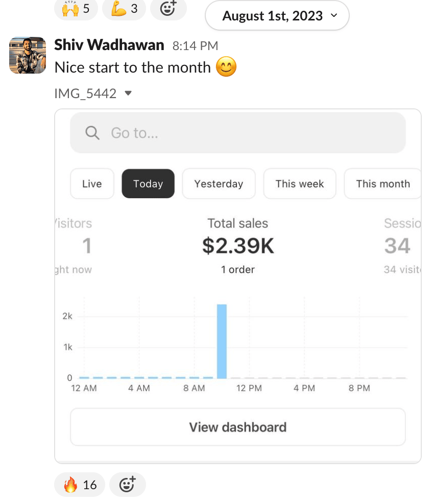Click the raised hands emoji reaction
The width and height of the screenshot is (433, 504).
click(76, 9)
